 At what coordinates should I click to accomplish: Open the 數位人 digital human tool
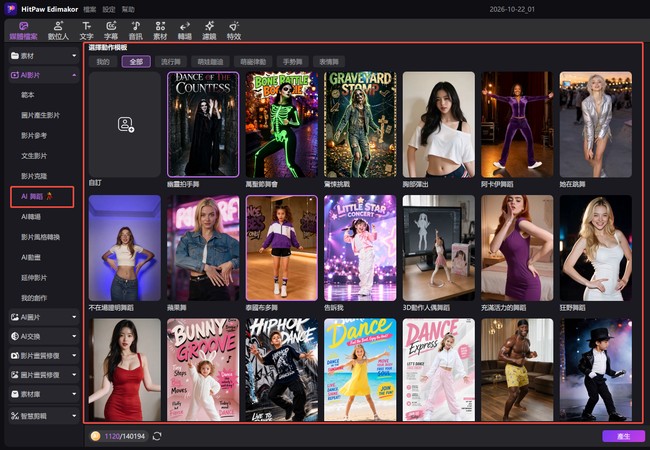pos(58,31)
